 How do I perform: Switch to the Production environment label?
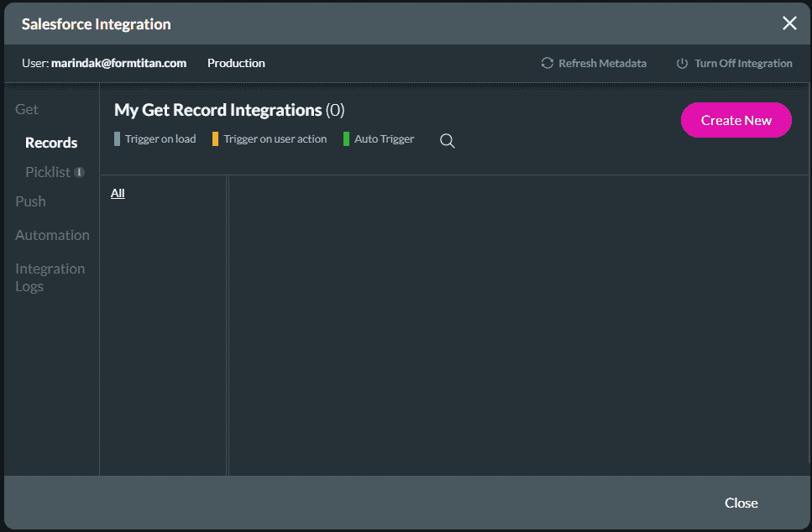[x=236, y=63]
